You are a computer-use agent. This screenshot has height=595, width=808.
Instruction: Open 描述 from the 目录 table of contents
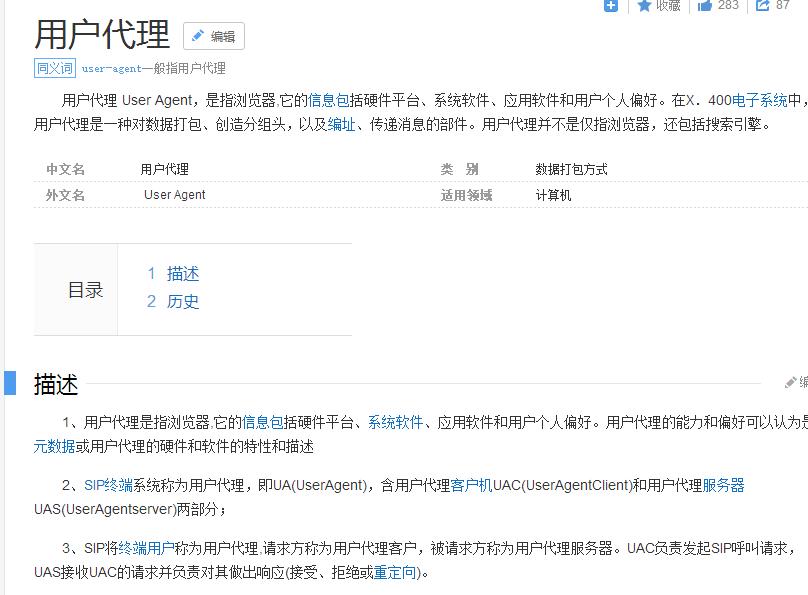pos(182,272)
